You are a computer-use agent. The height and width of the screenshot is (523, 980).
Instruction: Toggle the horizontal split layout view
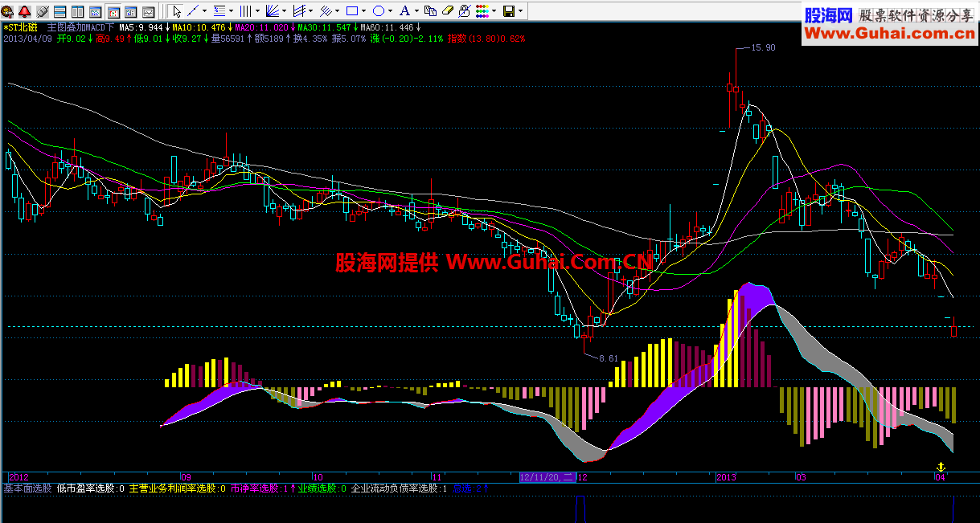[60, 10]
